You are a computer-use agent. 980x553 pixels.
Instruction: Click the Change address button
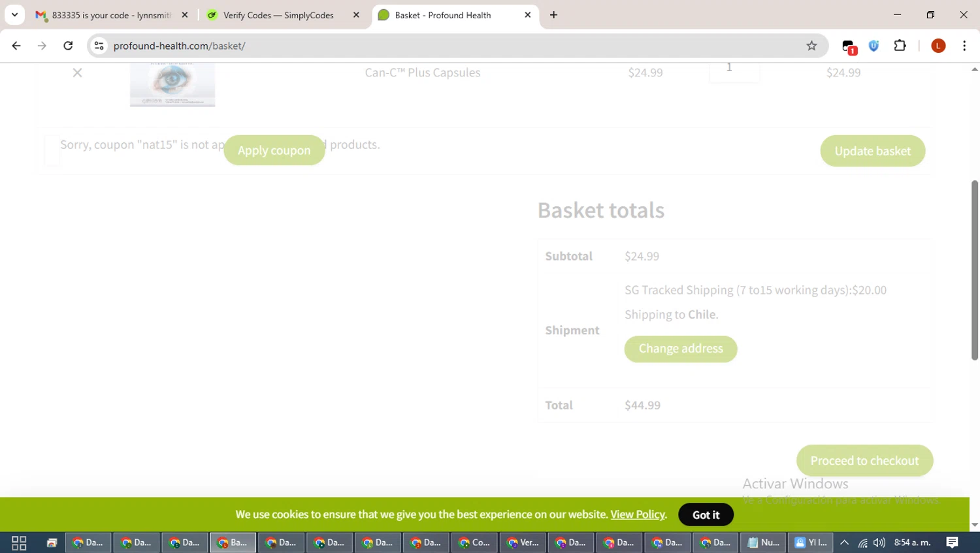(x=681, y=349)
